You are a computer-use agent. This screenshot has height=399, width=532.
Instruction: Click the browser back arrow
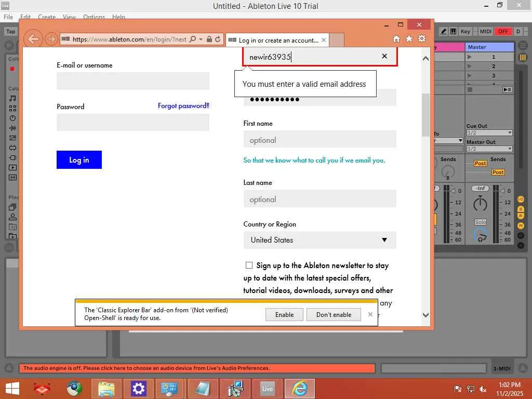[x=33, y=39]
